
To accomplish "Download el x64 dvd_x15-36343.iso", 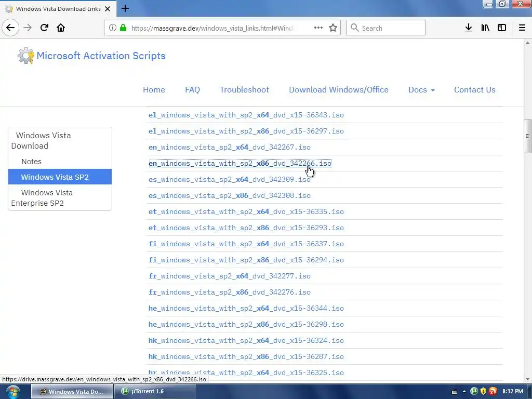I will click(246, 115).
